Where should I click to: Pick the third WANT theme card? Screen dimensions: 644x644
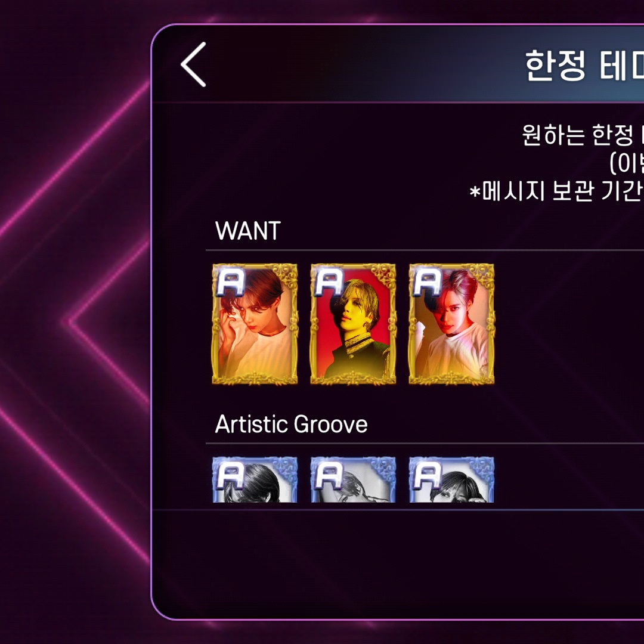(451, 324)
